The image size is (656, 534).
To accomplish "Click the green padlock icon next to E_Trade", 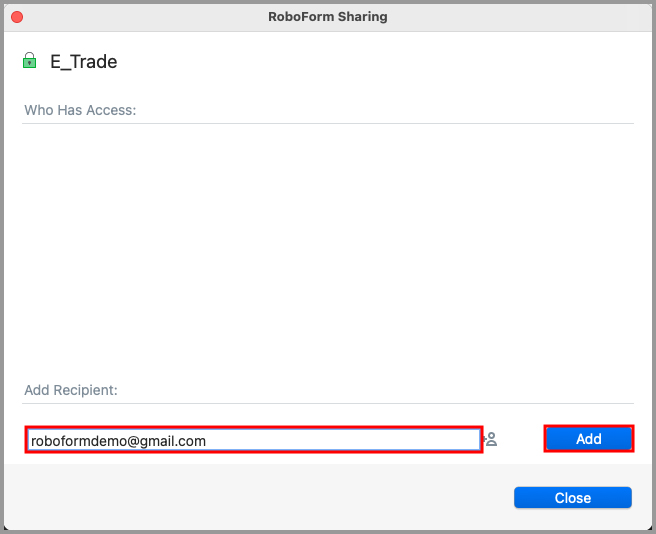I will [29, 60].
